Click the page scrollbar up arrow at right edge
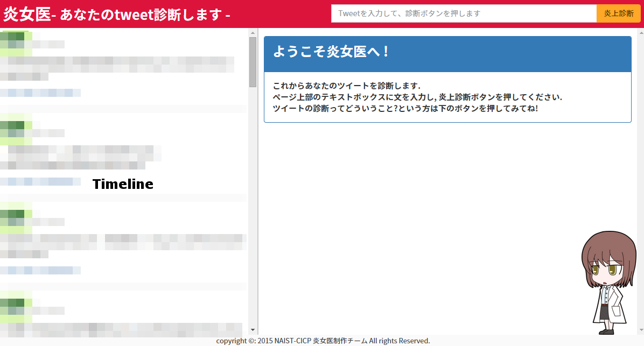 click(641, 33)
